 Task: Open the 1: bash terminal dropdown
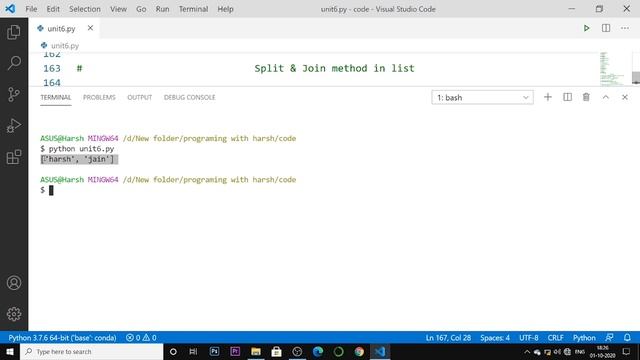(x=482, y=98)
